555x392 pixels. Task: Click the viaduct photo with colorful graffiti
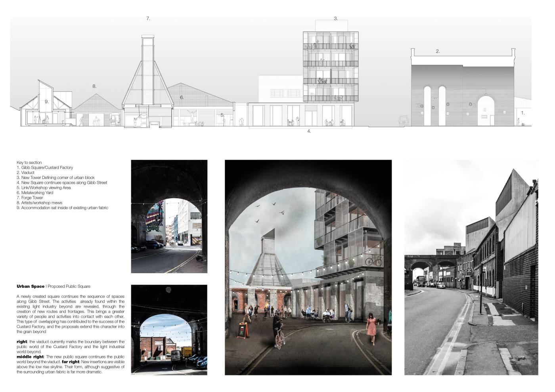(x=169, y=216)
